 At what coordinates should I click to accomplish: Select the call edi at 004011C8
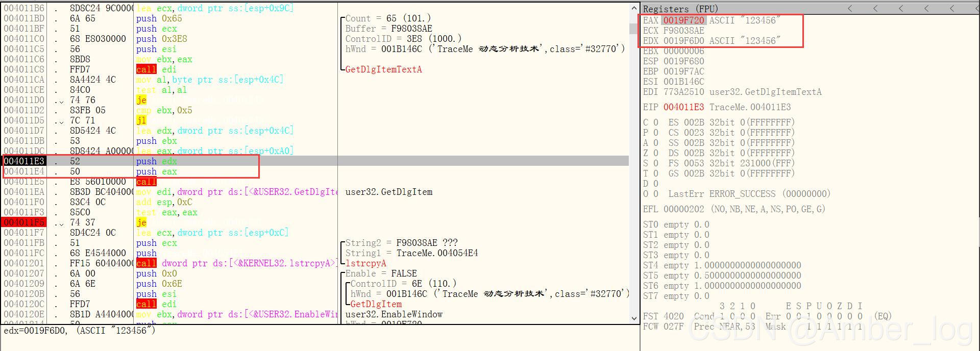click(x=156, y=69)
